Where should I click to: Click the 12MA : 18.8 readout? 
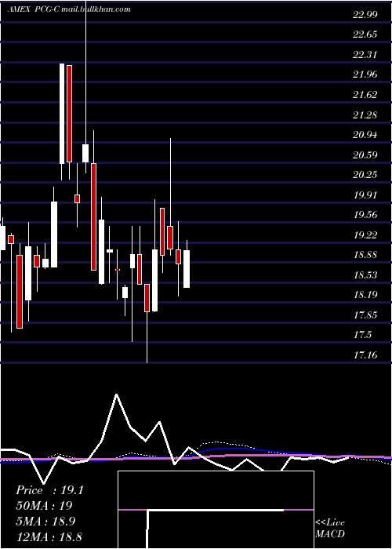pos(49,536)
